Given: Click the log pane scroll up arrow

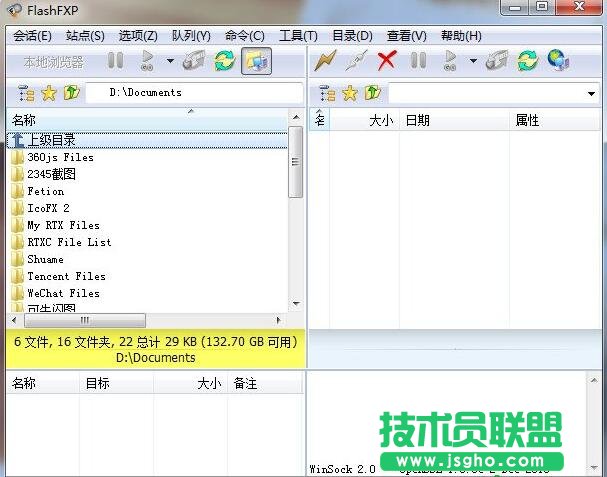Looking at the screenshot, I should [x=593, y=380].
